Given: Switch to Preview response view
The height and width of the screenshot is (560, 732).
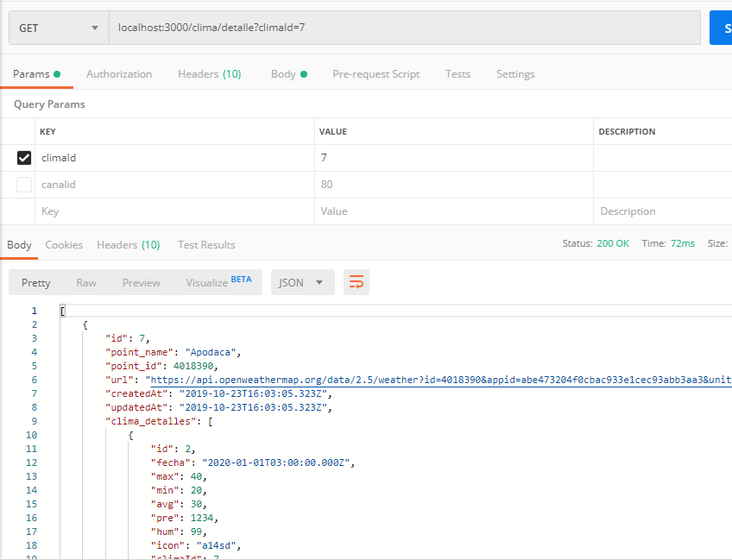Looking at the screenshot, I should [141, 282].
